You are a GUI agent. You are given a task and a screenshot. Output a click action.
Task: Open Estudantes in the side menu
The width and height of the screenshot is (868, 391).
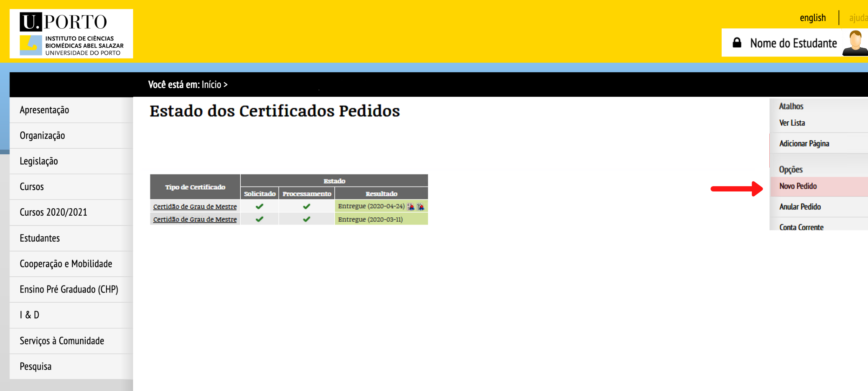pyautogui.click(x=71, y=238)
